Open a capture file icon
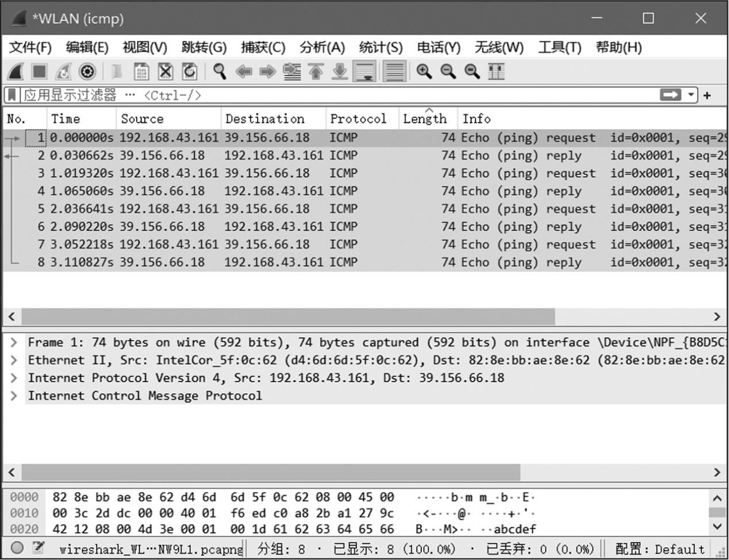729x560 pixels. [117, 71]
